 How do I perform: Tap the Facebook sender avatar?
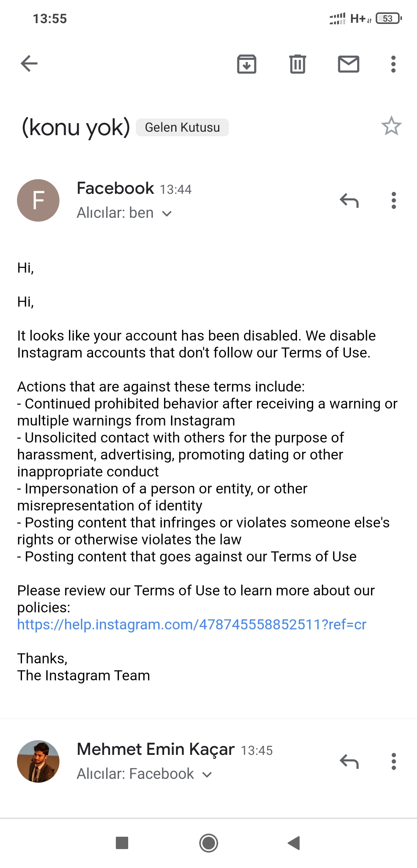pos(38,200)
